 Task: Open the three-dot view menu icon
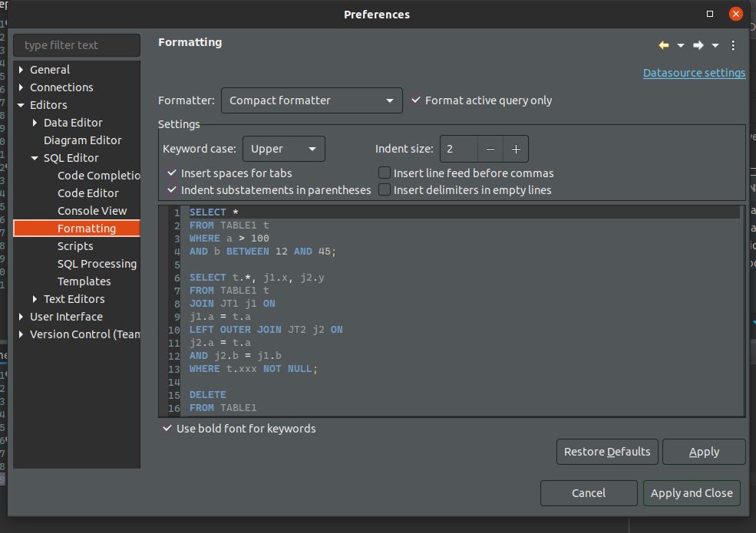[x=733, y=46]
